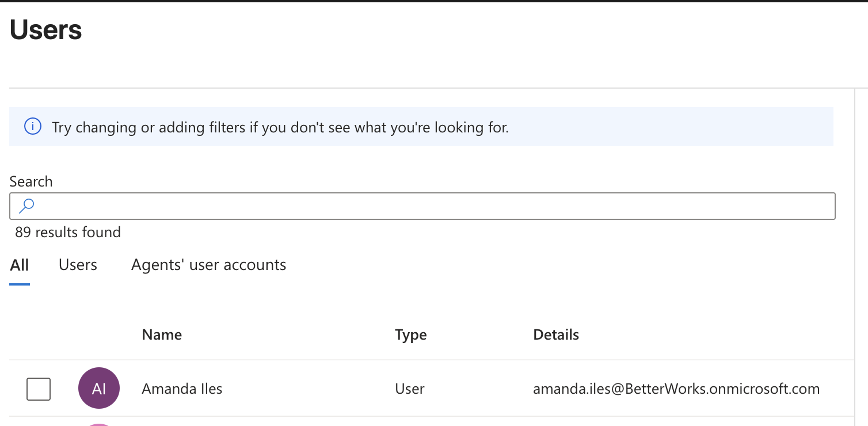Click the 'Try changing or adding filters' message

tap(280, 127)
